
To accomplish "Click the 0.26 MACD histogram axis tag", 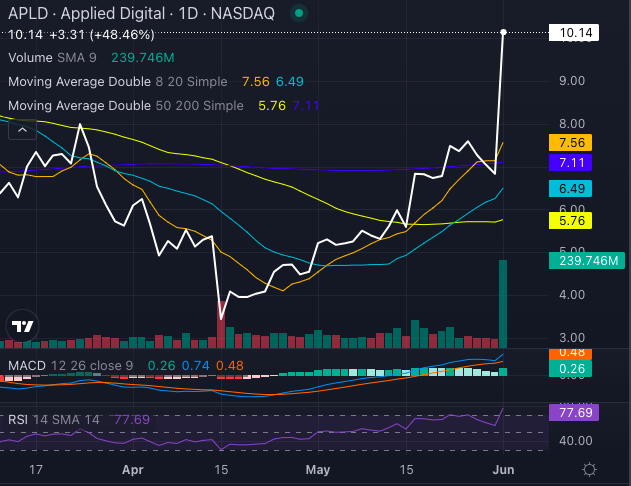I will pyautogui.click(x=570, y=369).
